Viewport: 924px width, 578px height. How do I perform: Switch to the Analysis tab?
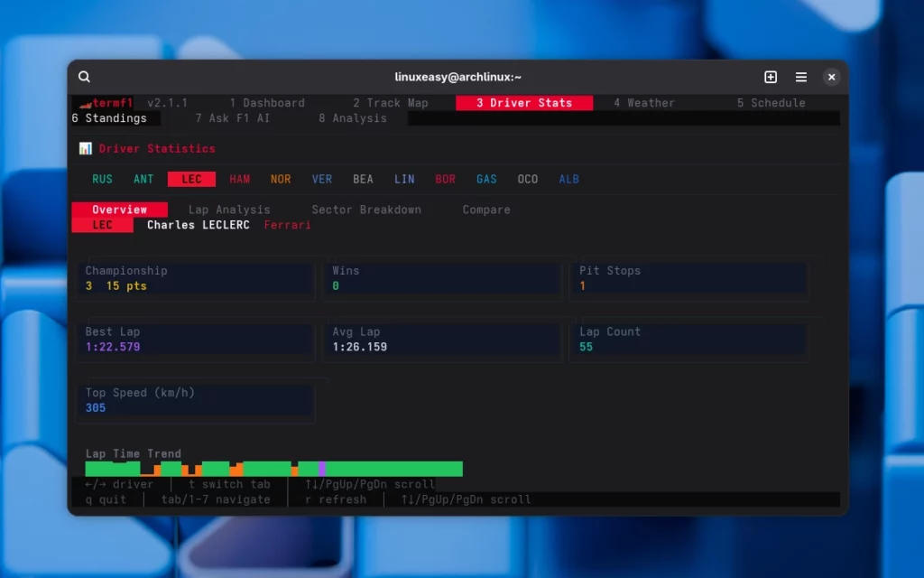click(x=352, y=117)
